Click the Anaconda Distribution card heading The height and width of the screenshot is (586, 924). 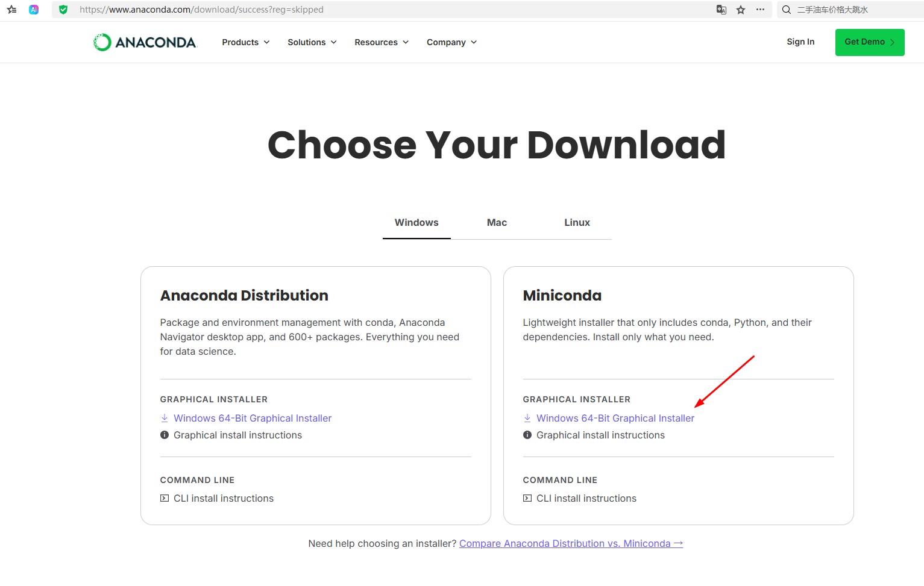pos(244,295)
